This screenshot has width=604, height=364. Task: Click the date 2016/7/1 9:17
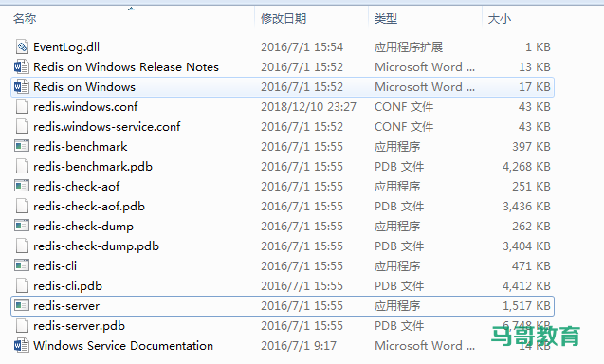pyautogui.click(x=299, y=345)
